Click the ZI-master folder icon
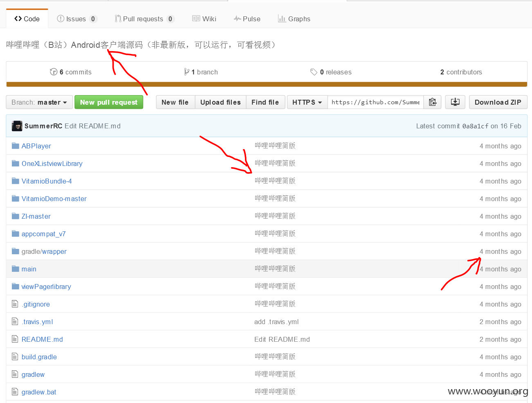Viewport: 532px width, 403px height. 16,216
